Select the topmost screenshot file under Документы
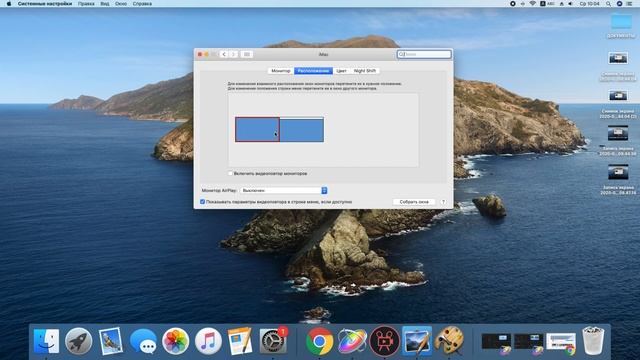Screen dimensions: 640x360 pos(618,58)
